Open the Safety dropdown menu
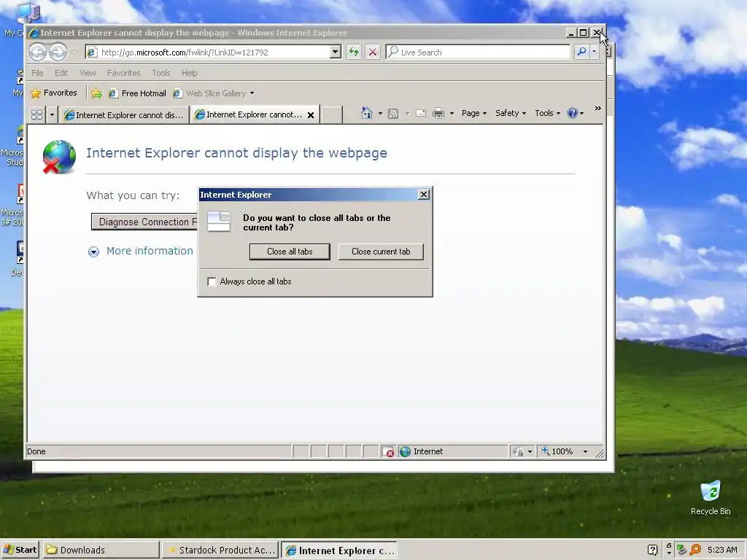Image resolution: width=747 pixels, height=560 pixels. (510, 113)
